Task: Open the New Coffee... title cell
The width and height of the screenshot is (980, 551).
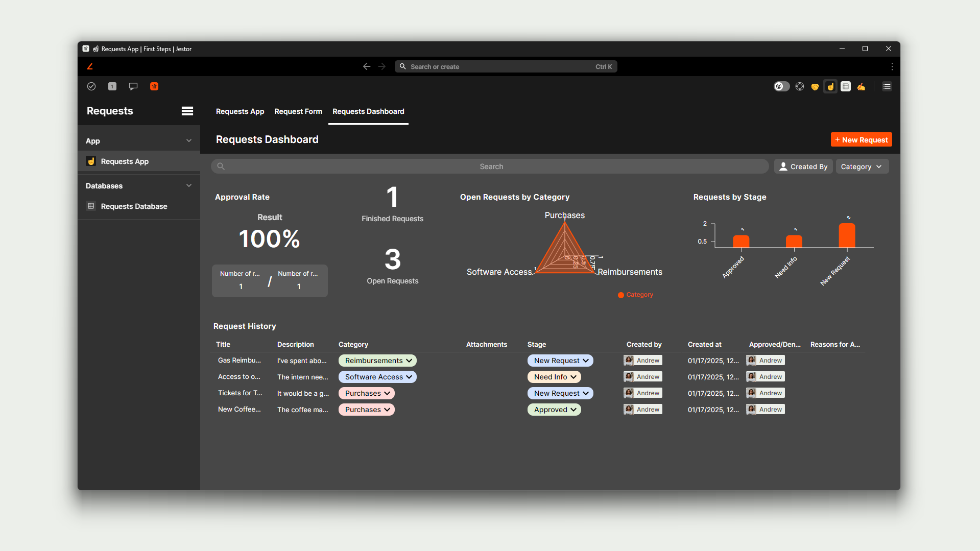Action: (239, 409)
